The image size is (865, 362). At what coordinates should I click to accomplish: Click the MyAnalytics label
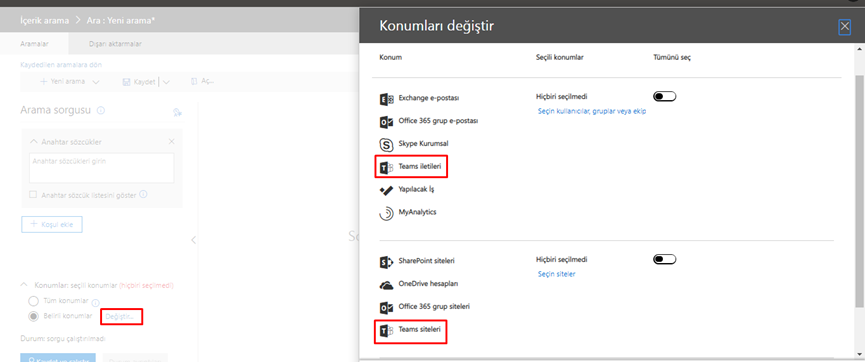point(418,212)
